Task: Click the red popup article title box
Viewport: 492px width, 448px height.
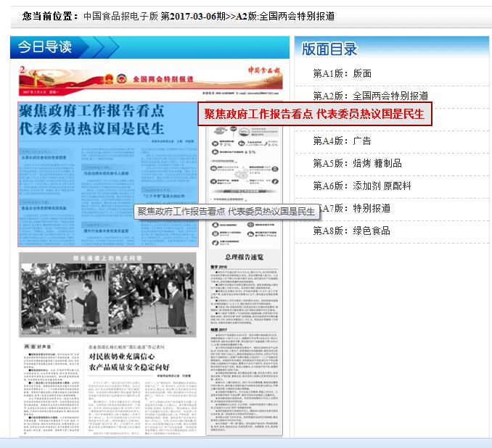Action: [x=314, y=114]
